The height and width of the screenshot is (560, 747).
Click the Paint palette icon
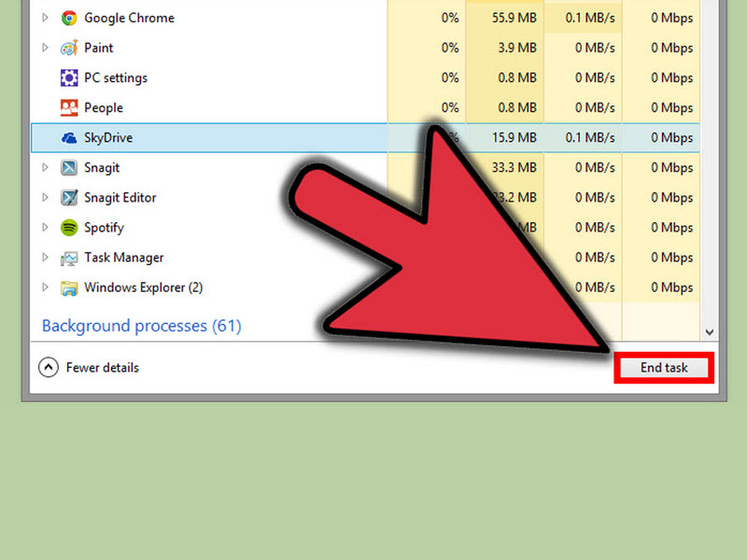click(x=69, y=49)
